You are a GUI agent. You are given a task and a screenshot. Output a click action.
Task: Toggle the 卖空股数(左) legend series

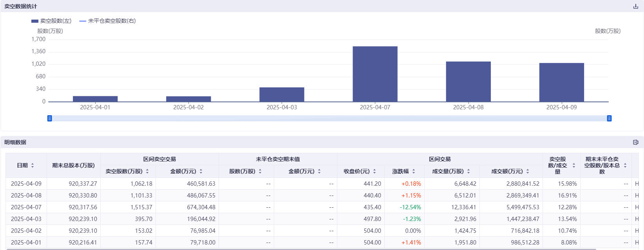tap(51, 21)
